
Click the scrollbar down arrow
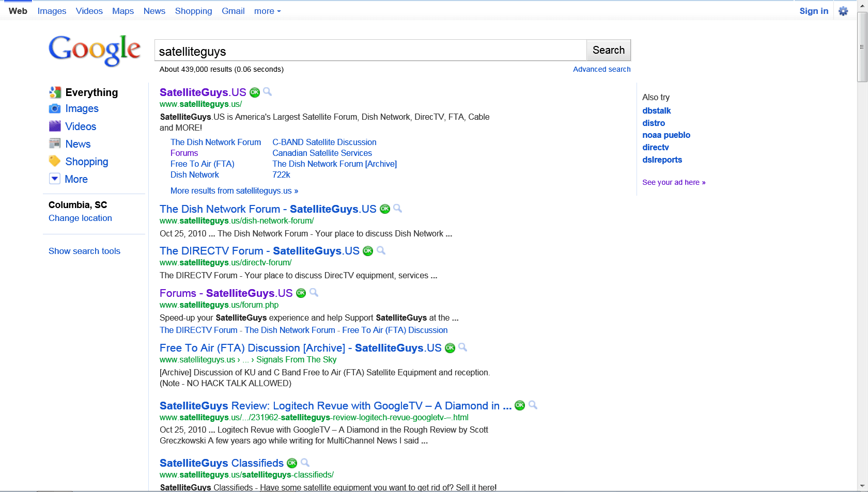[x=862, y=486]
